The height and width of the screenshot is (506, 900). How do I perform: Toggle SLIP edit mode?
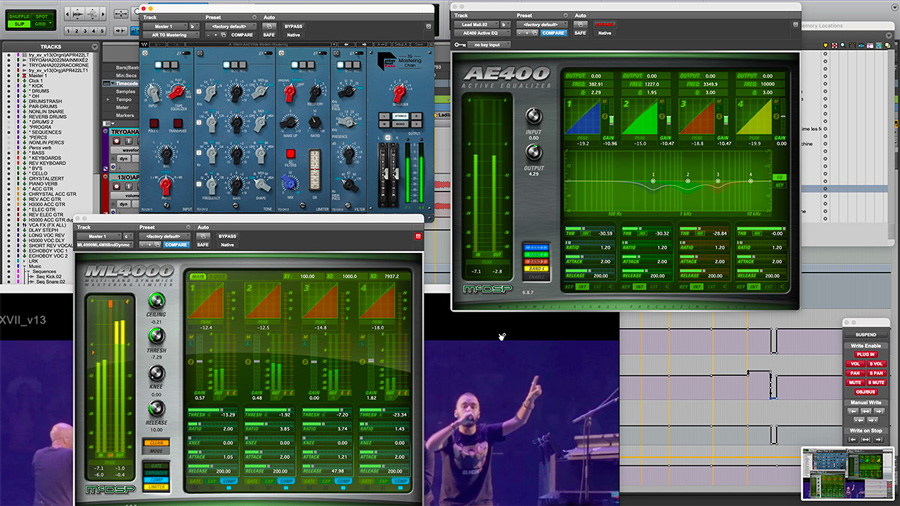[x=19, y=24]
